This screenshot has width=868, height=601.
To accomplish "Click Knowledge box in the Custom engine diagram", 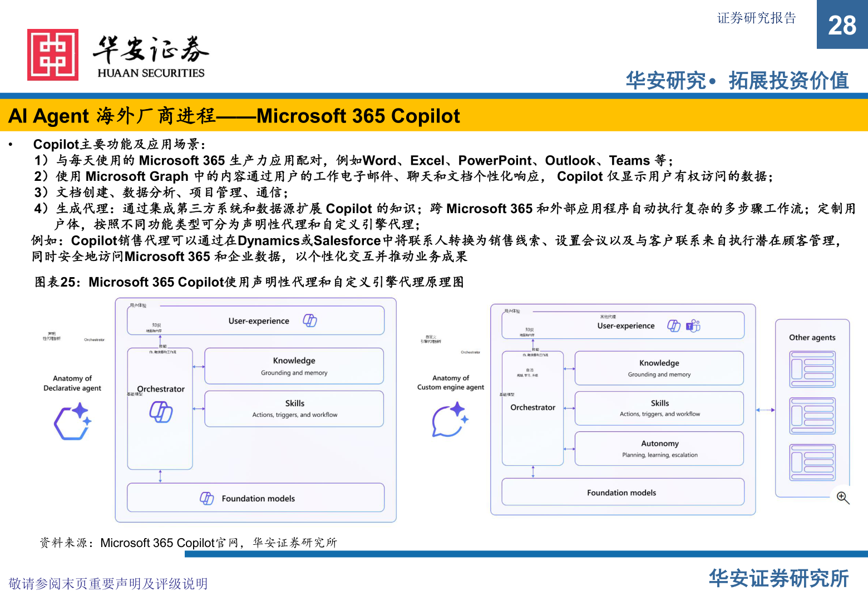I will click(x=659, y=368).
